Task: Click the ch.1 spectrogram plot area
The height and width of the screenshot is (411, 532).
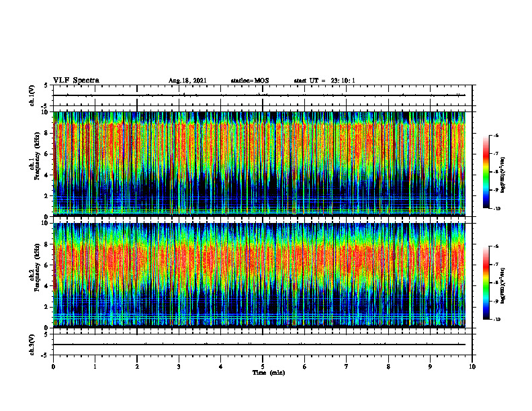Action: pyautogui.click(x=259, y=164)
